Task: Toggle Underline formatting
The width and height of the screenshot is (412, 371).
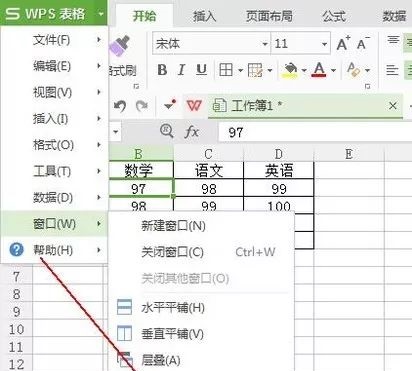Action: [x=201, y=70]
